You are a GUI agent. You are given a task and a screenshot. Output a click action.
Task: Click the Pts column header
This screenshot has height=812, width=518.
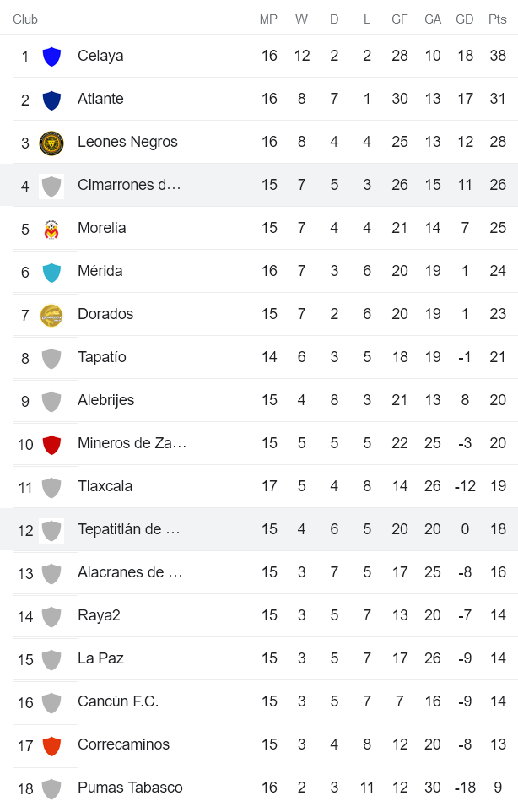(x=498, y=19)
